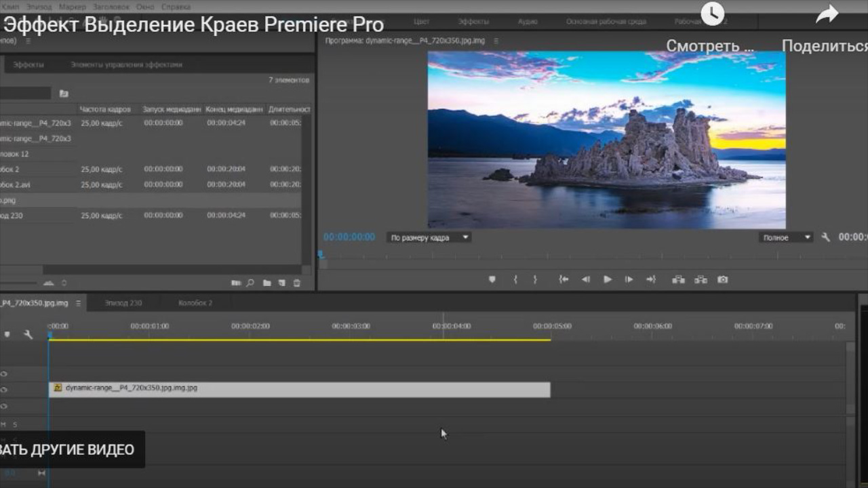Click the Lift button in Program monitor
This screenshot has width=868, height=488.
[x=678, y=279]
